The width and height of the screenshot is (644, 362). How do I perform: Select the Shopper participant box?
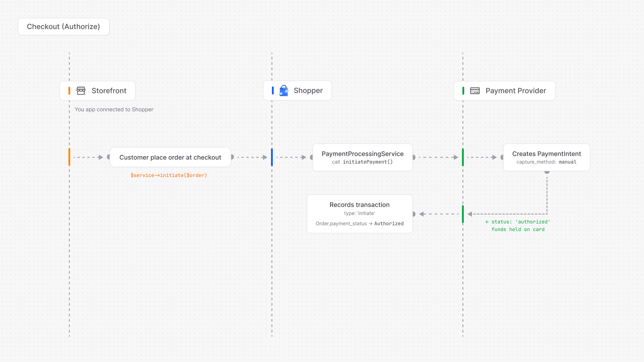297,91
